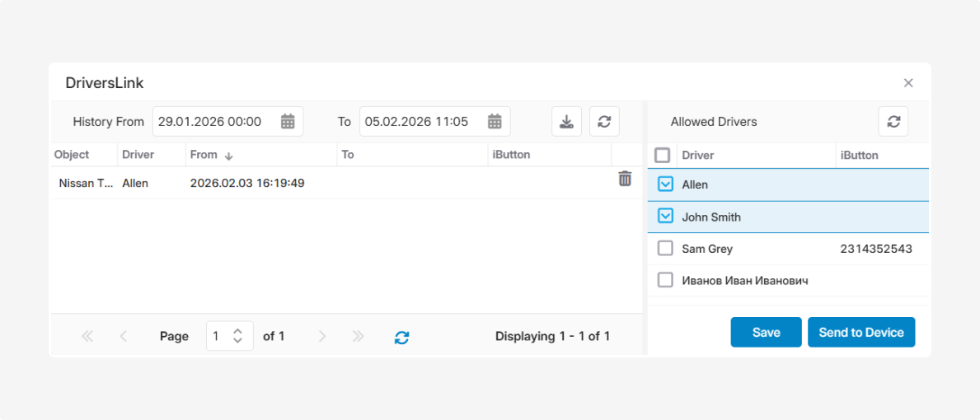Open the To date calendar picker
980x420 pixels.
click(495, 122)
